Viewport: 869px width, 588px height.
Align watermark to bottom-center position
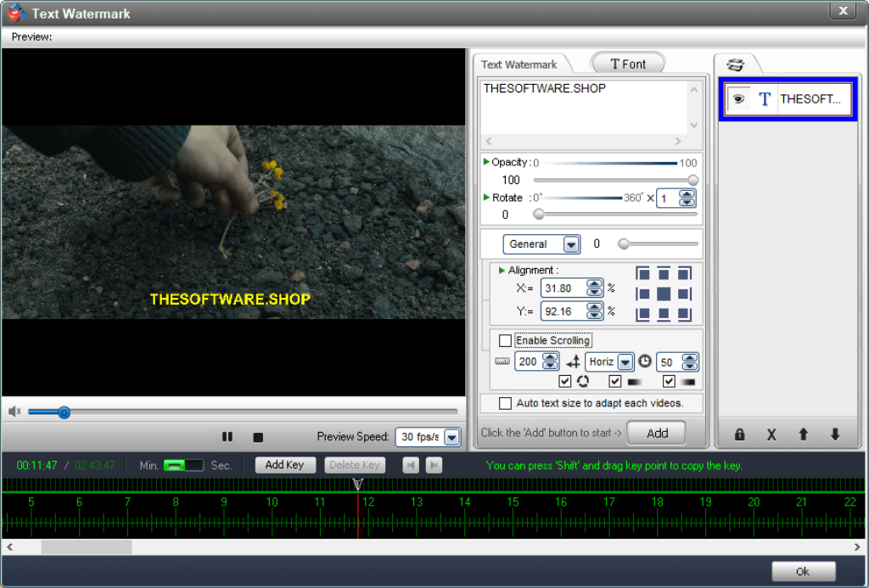[664, 314]
